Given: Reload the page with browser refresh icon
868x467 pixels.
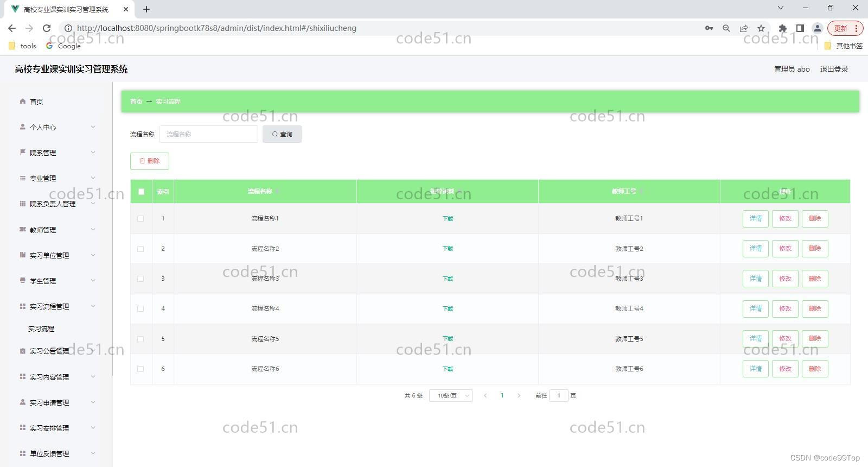Looking at the screenshot, I should click(x=47, y=28).
